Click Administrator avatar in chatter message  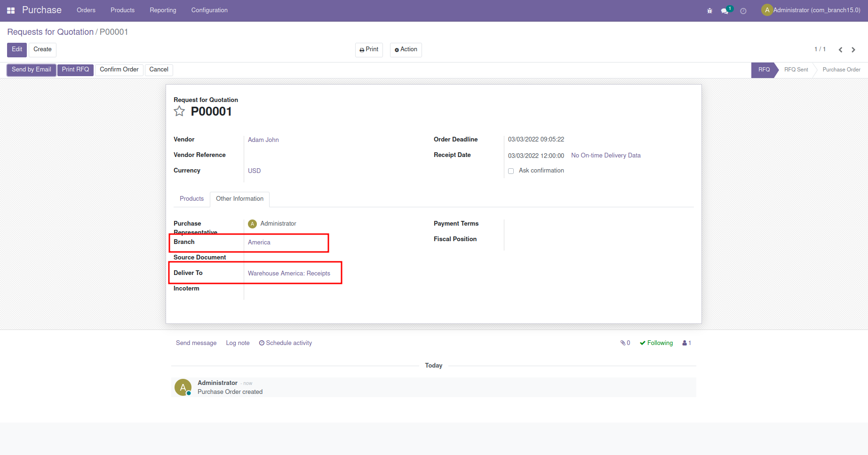183,387
